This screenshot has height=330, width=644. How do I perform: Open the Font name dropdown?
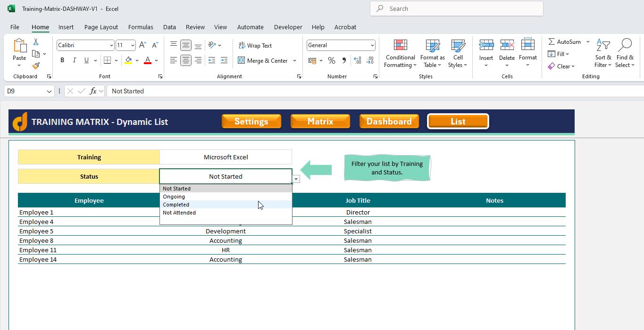click(x=111, y=45)
